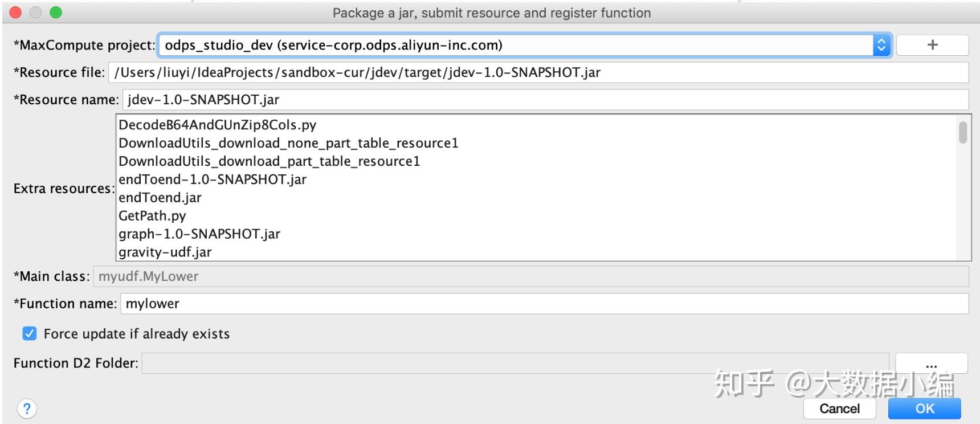
Task: Select DecodeB64AndGUnZip8Cols.py in extra resources
Action: point(217,125)
